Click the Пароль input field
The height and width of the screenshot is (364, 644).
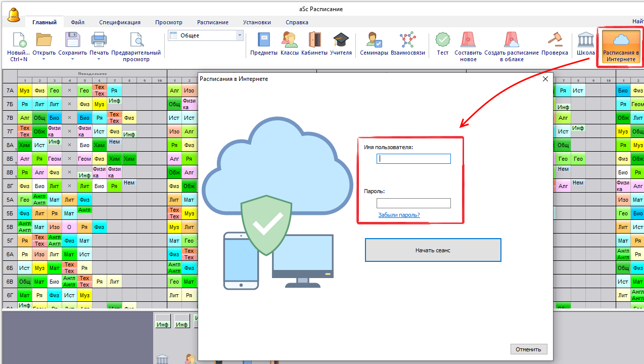pos(413,203)
